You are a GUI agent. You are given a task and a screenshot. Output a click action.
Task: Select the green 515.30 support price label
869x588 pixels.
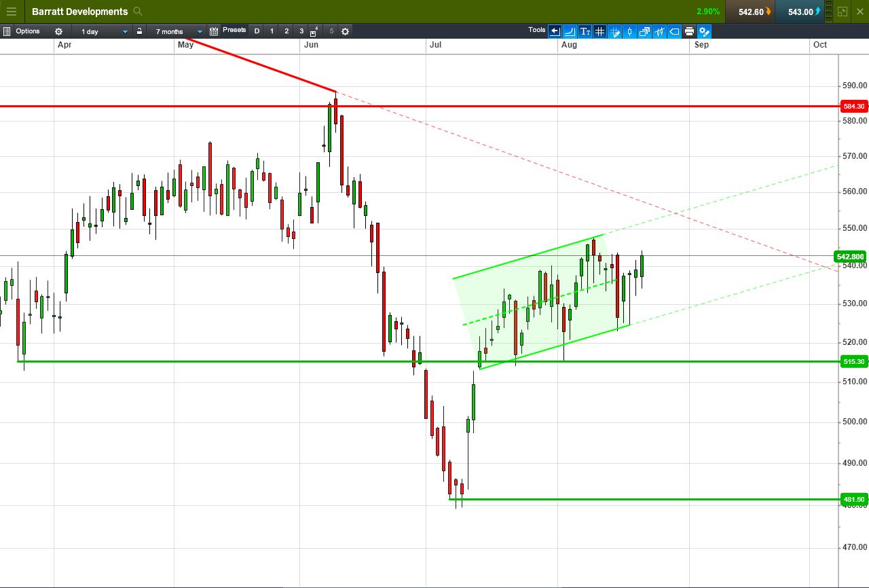[853, 362]
